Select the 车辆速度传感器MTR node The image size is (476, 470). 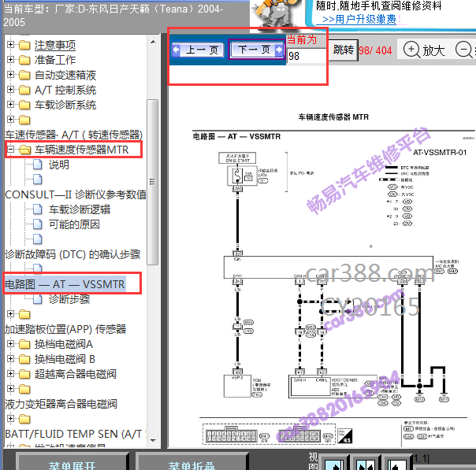(81, 150)
